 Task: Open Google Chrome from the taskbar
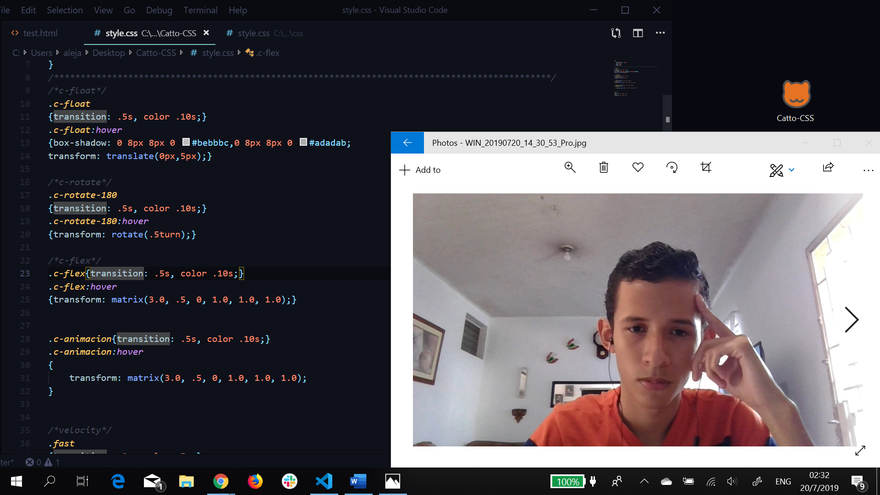[221, 481]
